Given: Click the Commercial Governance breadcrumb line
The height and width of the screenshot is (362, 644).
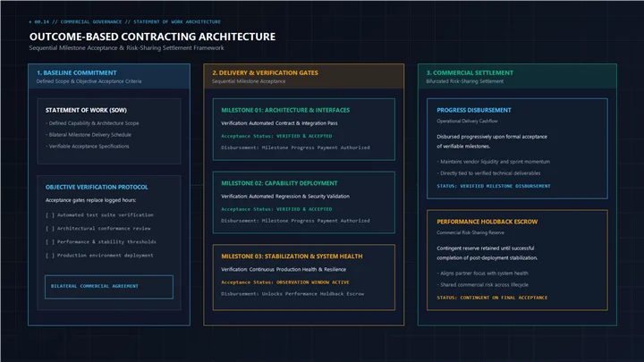Looking at the screenshot, I should click(x=125, y=21).
